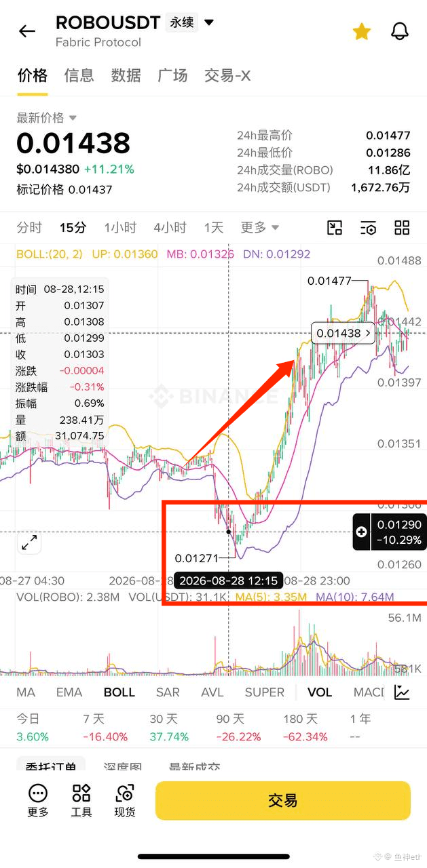Tap the 今日 3.60% performance value

pyautogui.click(x=33, y=736)
